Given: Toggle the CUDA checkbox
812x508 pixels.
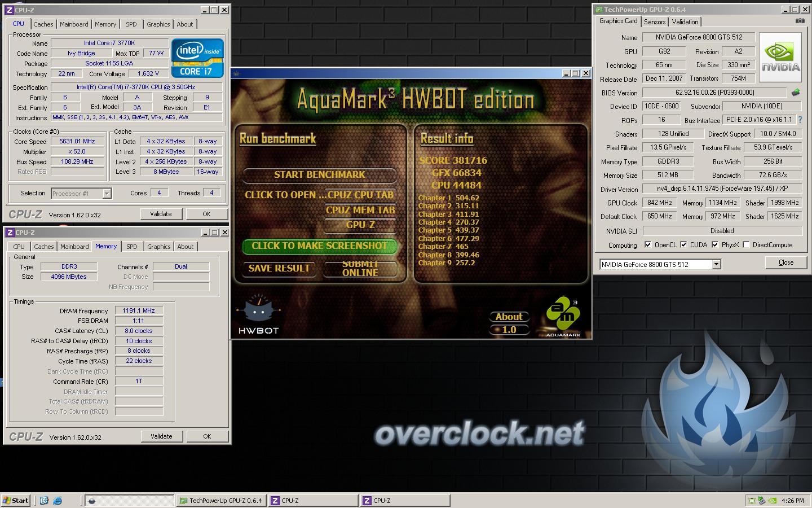Looking at the screenshot, I should (x=683, y=245).
